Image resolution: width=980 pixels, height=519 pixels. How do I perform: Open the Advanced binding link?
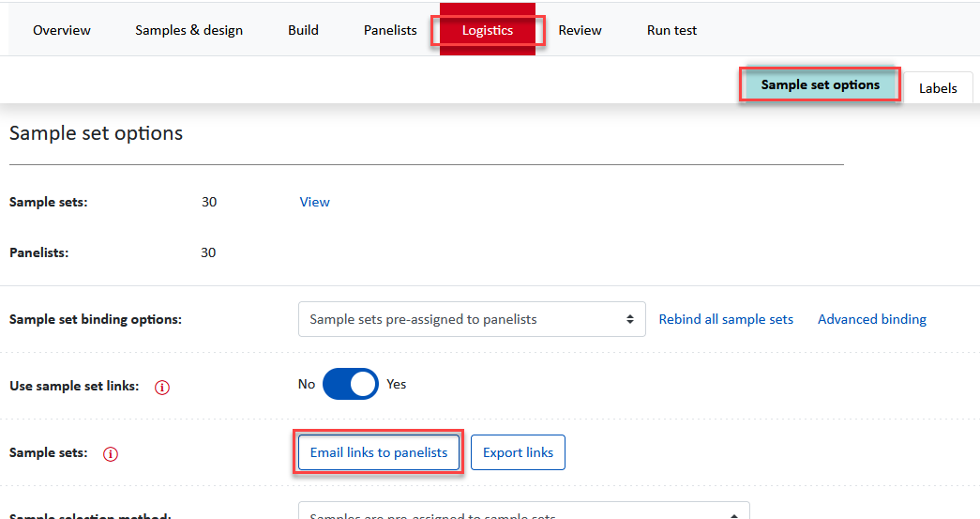[872, 319]
